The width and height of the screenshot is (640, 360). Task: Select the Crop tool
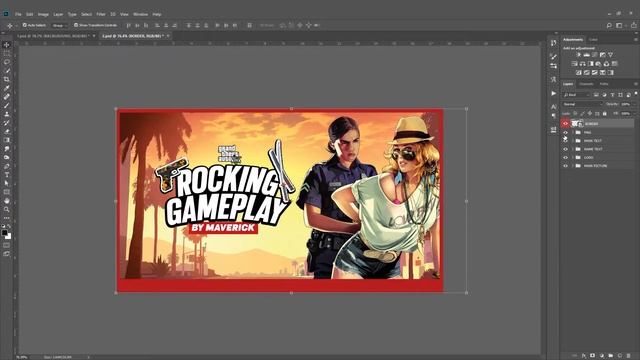(x=7, y=79)
